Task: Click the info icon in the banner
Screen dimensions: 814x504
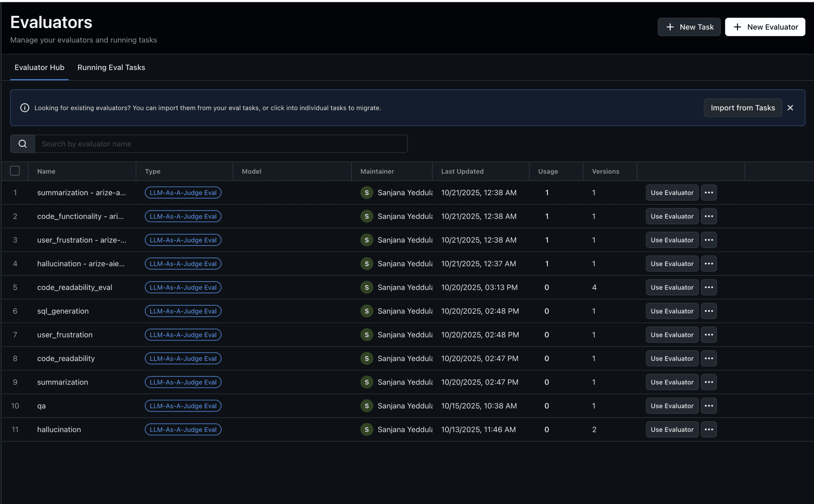Action: pos(25,108)
